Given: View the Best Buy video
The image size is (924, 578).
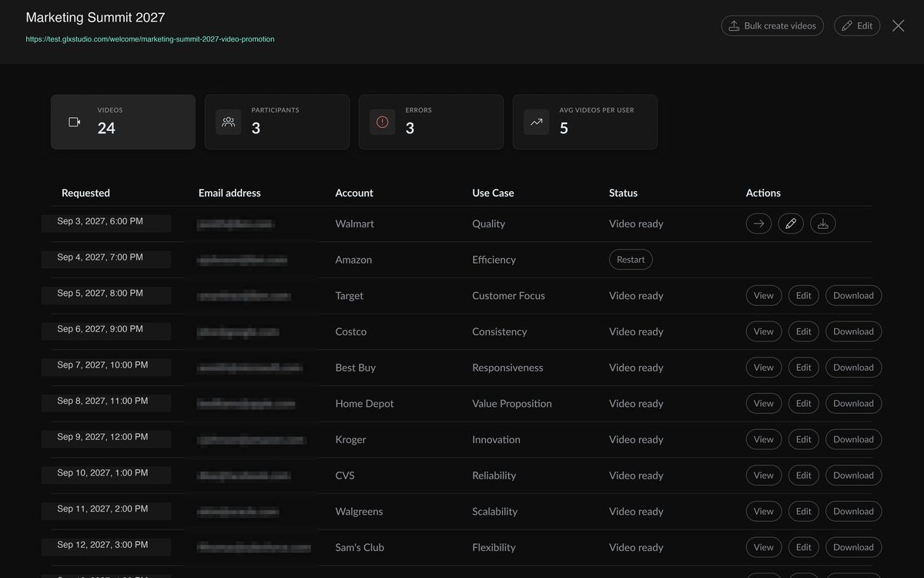Looking at the screenshot, I should tap(764, 368).
